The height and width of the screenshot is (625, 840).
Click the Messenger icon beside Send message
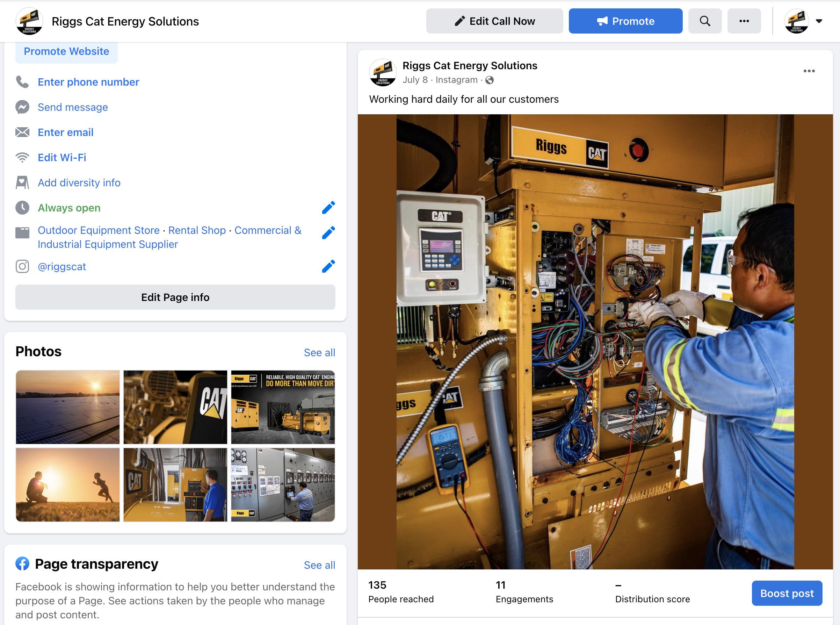[22, 107]
